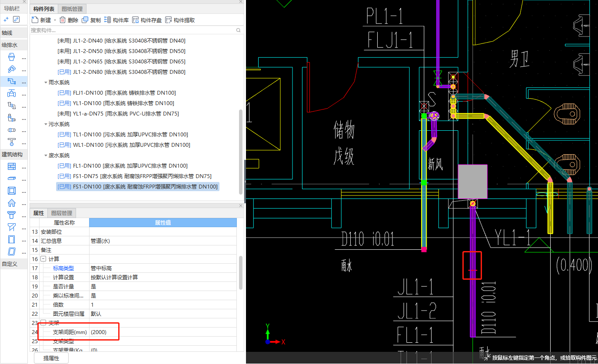This screenshot has width=598, height=364.
Task: Click the 提属性 button
Action: pos(51,358)
